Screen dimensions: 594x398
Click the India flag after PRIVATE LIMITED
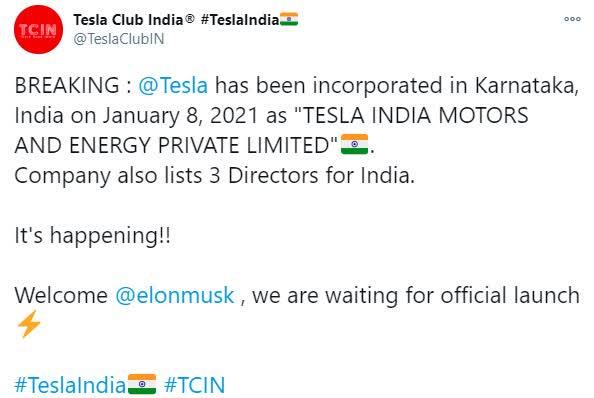pyautogui.click(x=354, y=144)
